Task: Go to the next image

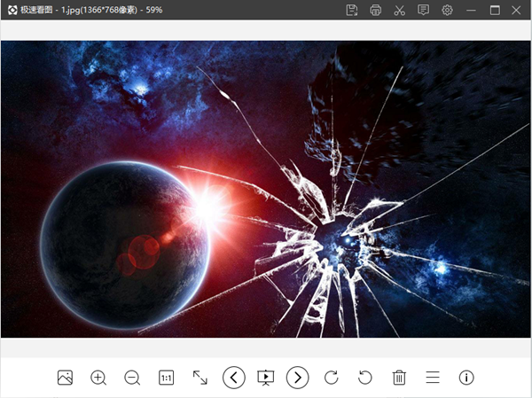Action: point(298,378)
